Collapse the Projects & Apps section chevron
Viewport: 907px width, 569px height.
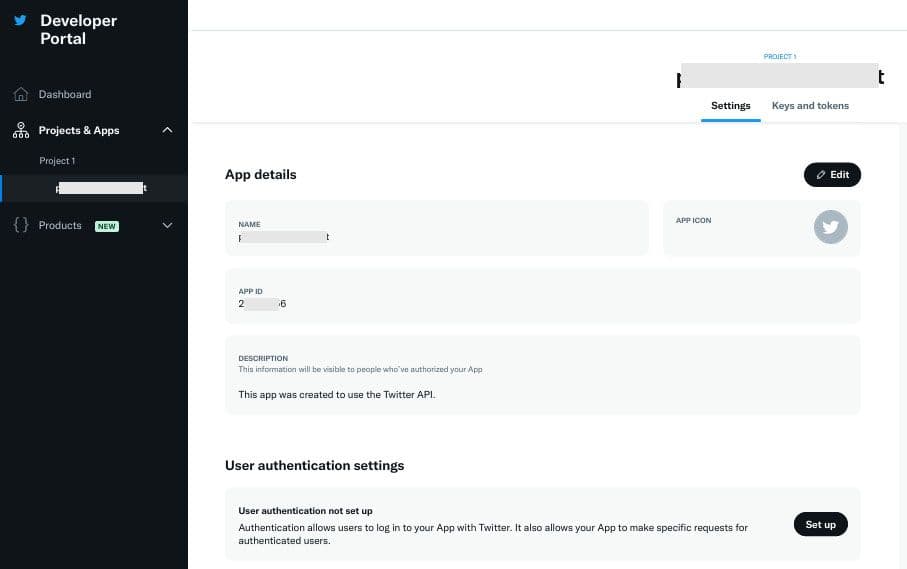pos(167,130)
